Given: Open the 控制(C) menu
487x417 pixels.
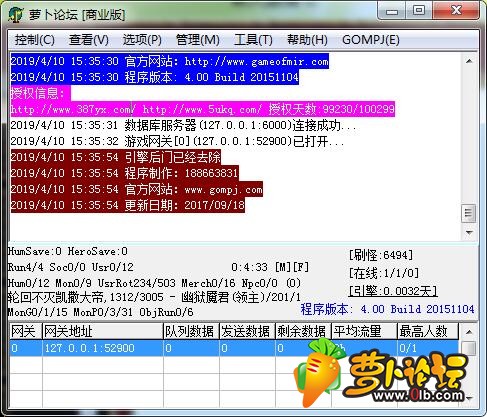Looking at the screenshot, I should coord(34,40).
